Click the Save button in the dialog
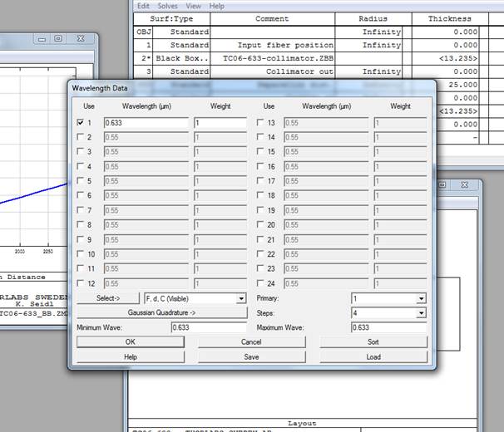Viewport: 504px width, 432px height. pos(251,356)
